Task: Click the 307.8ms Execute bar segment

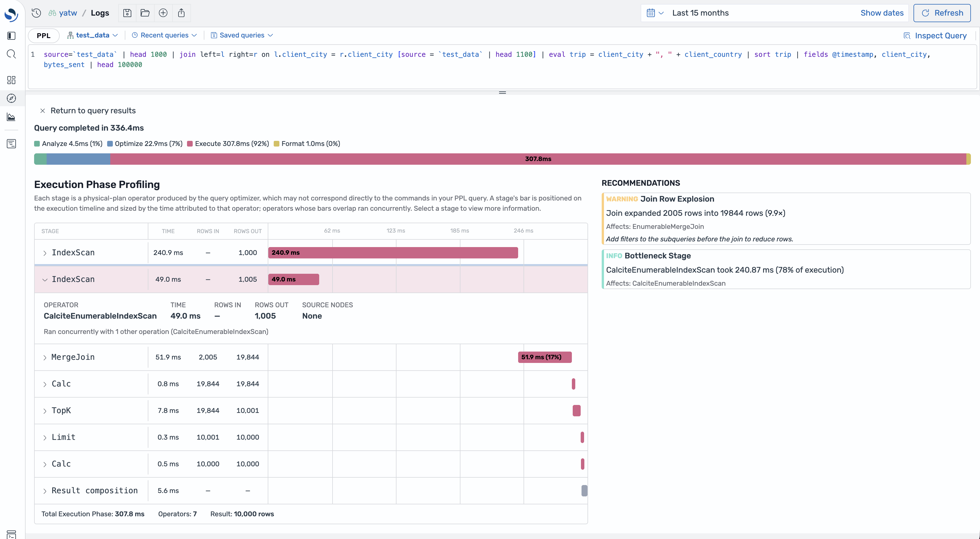Action: [x=538, y=159]
